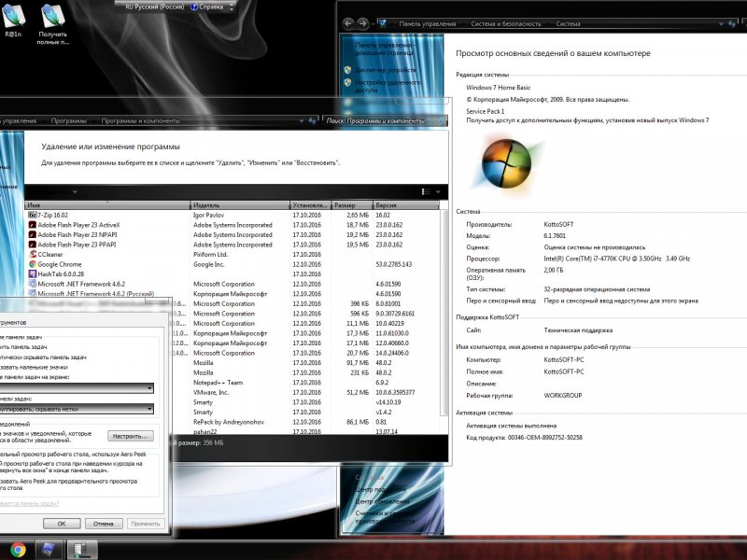The height and width of the screenshot is (560, 747).
Task: Select the 'VMware, Inc.' publisher cell
Action: pos(211,393)
